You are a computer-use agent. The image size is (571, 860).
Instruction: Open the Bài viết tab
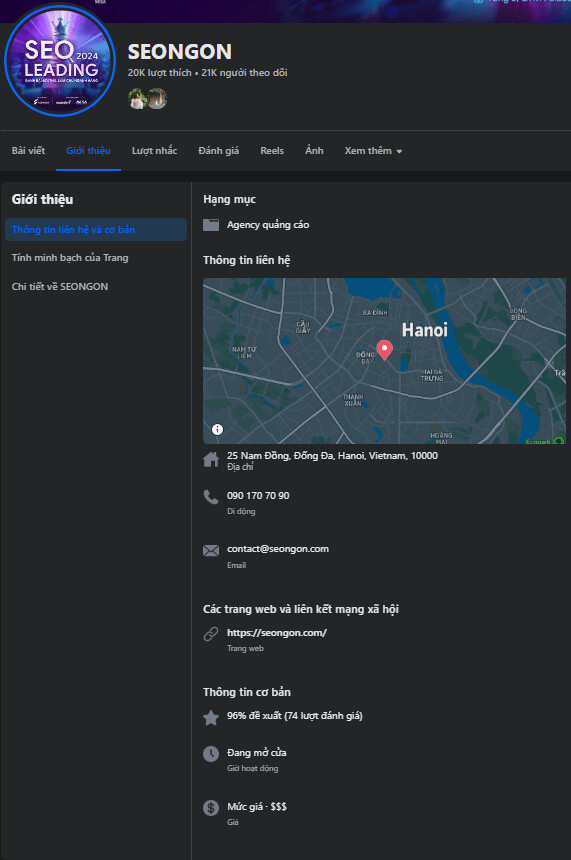pos(29,150)
